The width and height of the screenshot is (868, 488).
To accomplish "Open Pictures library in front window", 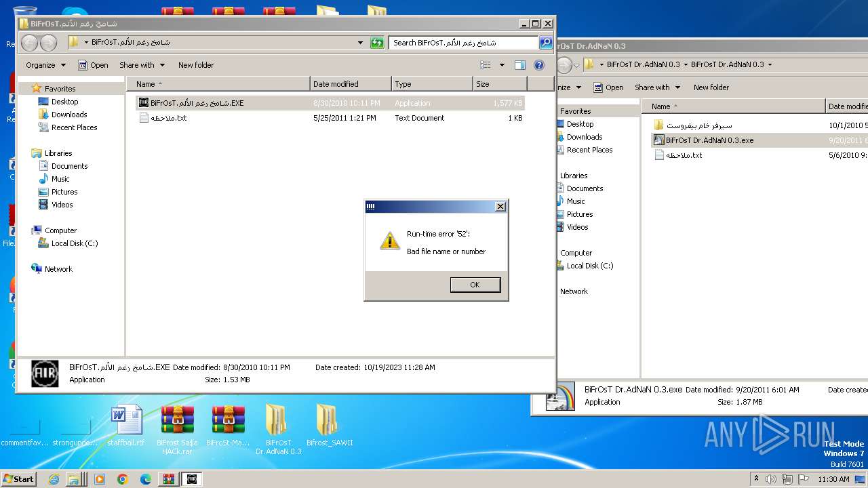I will 64,192.
